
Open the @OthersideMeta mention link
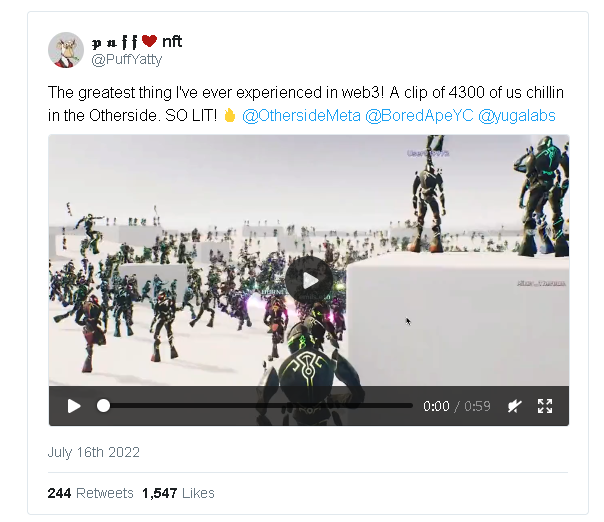pos(301,116)
